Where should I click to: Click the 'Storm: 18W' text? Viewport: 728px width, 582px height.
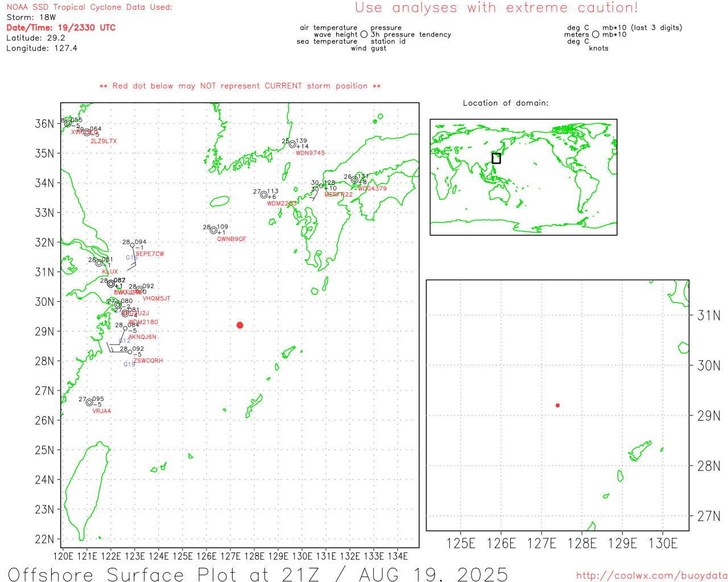31,18
